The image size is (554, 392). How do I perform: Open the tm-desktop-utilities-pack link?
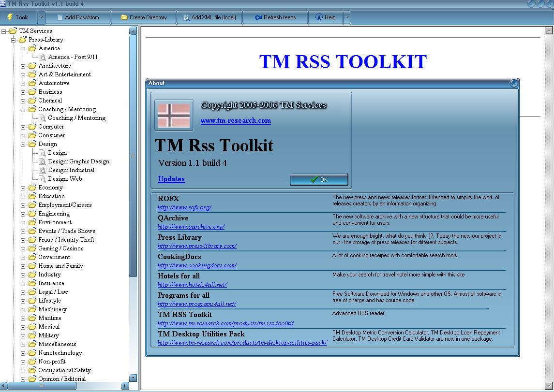[242, 343]
